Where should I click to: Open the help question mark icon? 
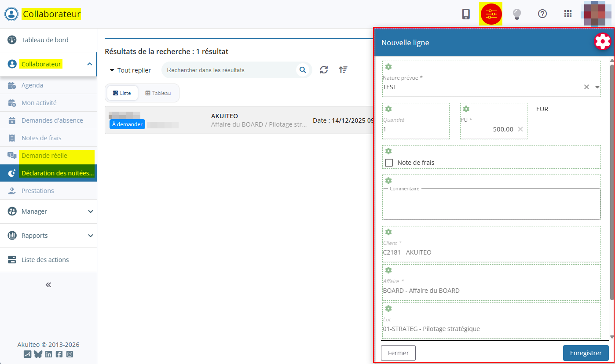point(542,14)
